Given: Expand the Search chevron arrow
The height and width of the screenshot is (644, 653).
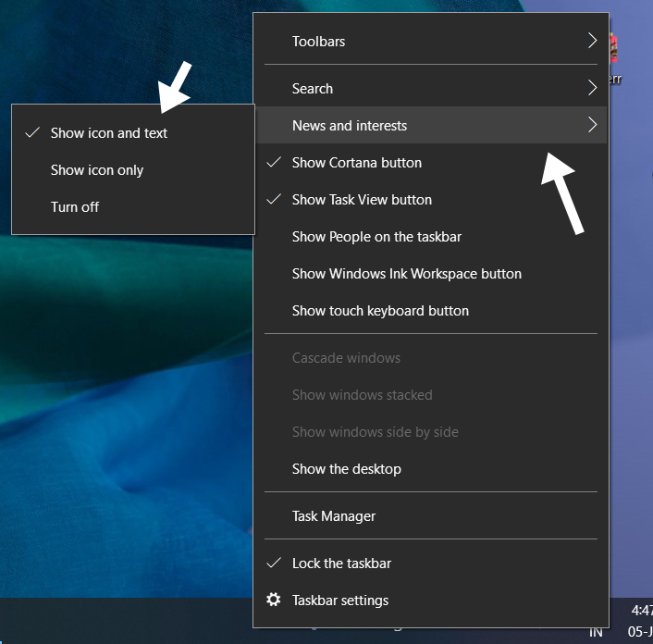Looking at the screenshot, I should pos(592,88).
